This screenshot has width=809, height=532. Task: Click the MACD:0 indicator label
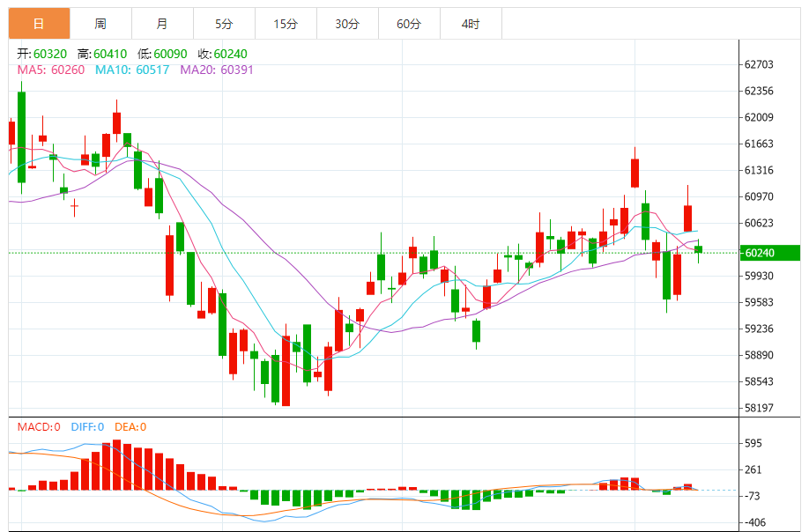[x=39, y=427]
